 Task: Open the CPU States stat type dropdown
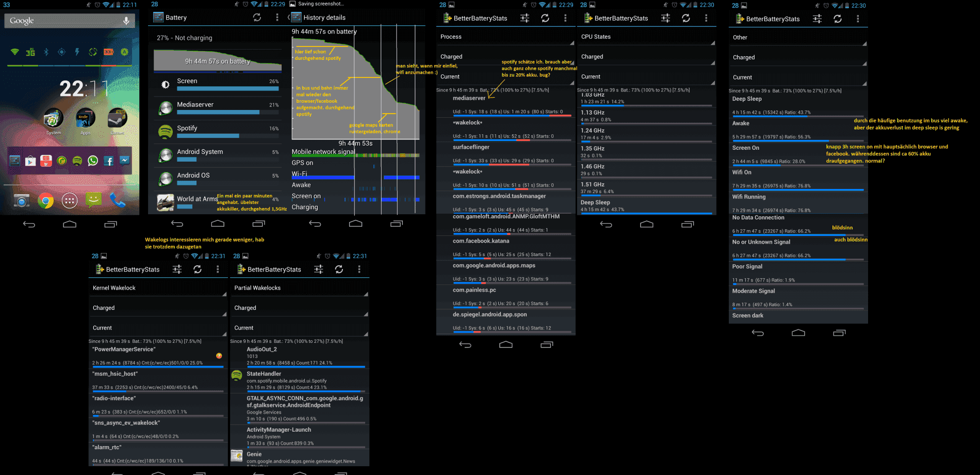tap(647, 37)
